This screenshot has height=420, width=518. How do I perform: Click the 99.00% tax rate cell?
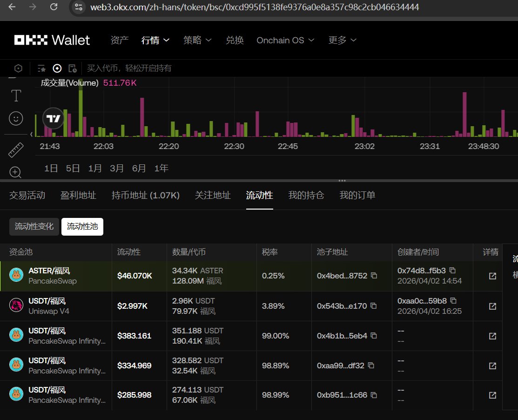(276, 336)
